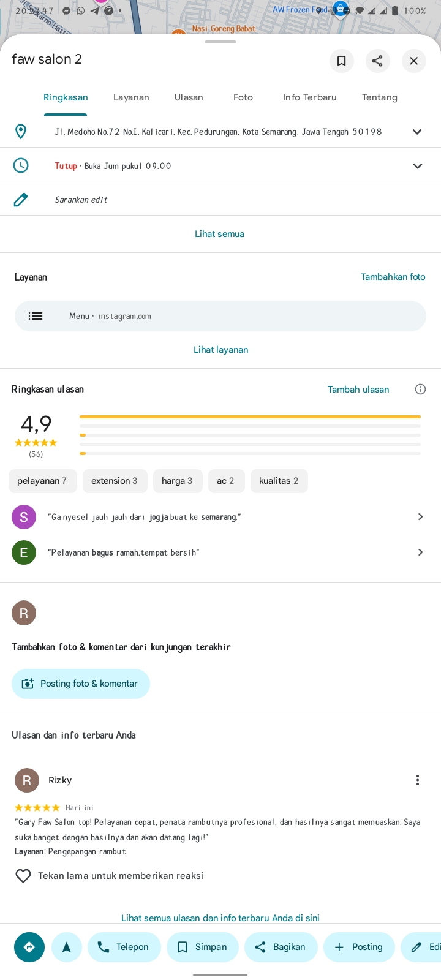Tap the heart reaction icon under review
Viewport: 441px width, 980px height.
click(x=23, y=876)
